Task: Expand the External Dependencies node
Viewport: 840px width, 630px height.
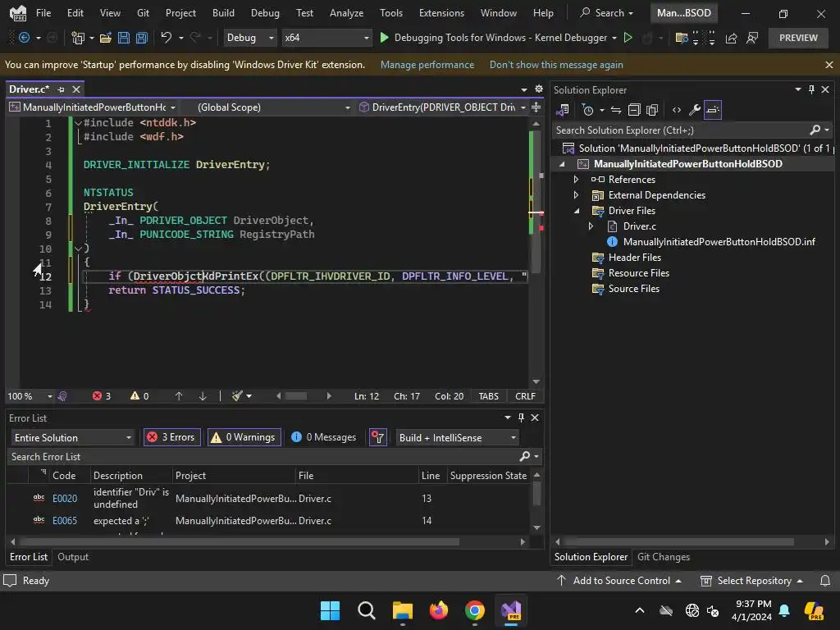Action: [577, 195]
